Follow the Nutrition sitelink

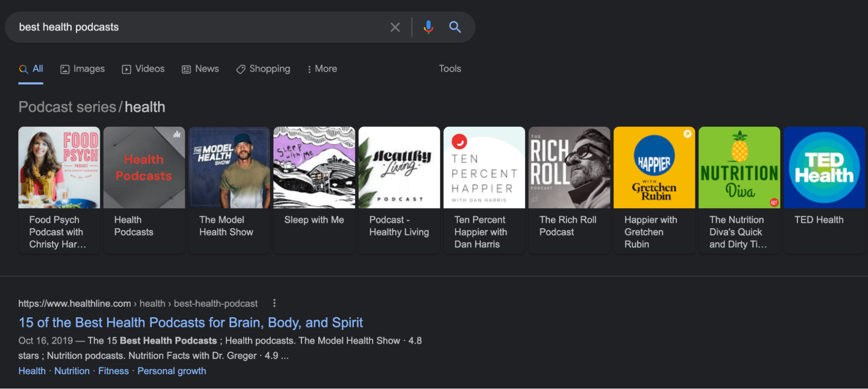pyautogui.click(x=72, y=371)
